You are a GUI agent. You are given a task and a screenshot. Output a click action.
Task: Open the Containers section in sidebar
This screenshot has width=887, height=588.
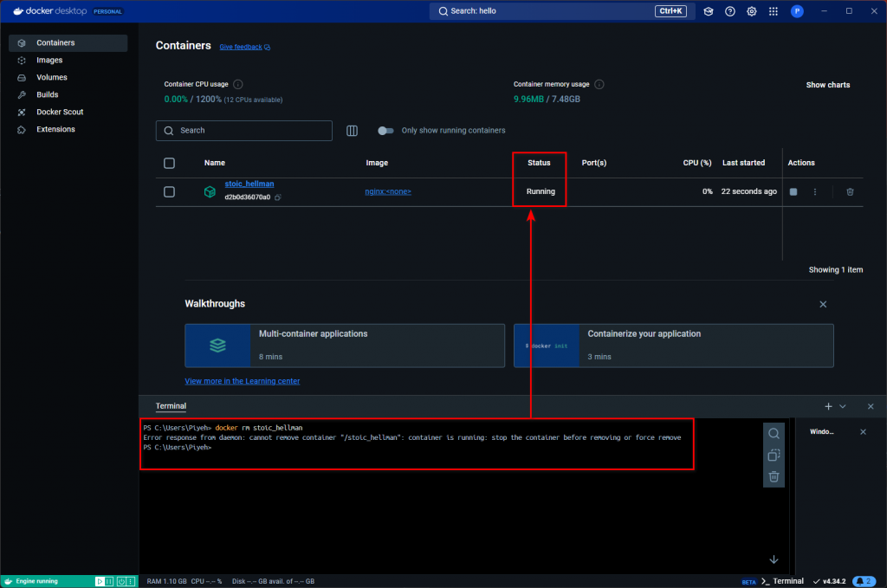click(68, 43)
